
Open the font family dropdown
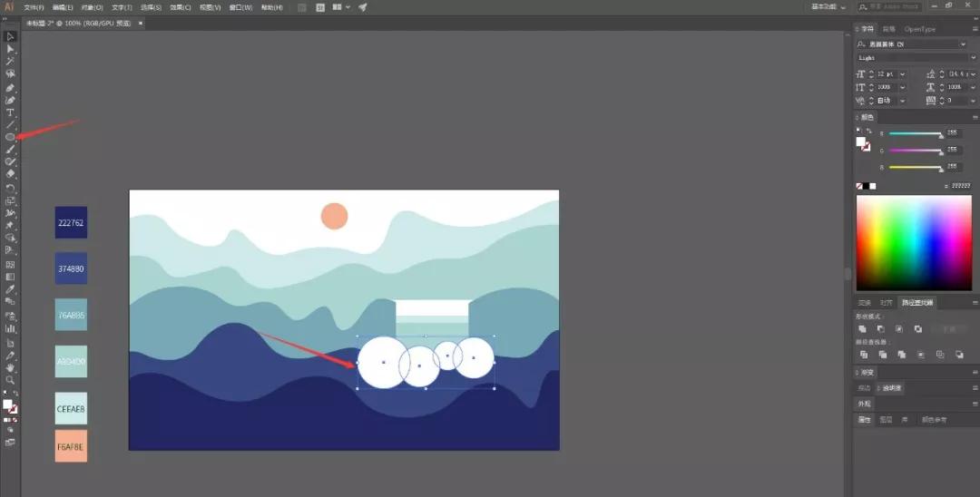[x=963, y=44]
